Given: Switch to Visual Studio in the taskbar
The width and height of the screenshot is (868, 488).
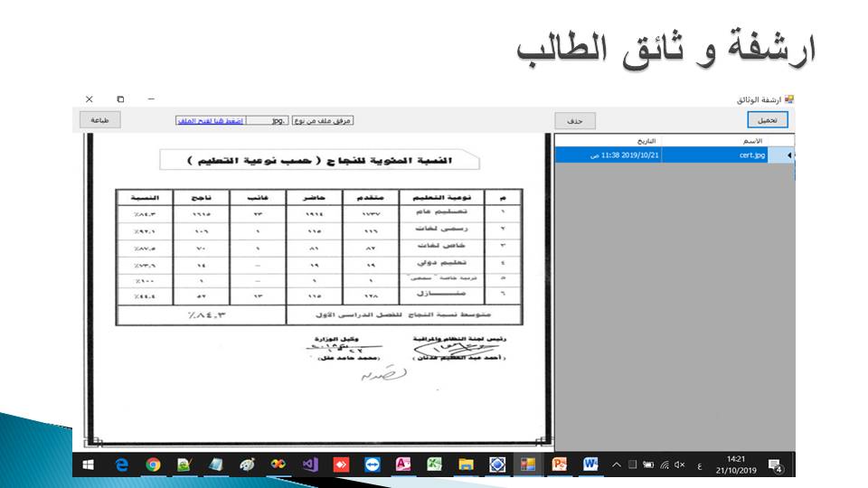Looking at the screenshot, I should 310,465.
